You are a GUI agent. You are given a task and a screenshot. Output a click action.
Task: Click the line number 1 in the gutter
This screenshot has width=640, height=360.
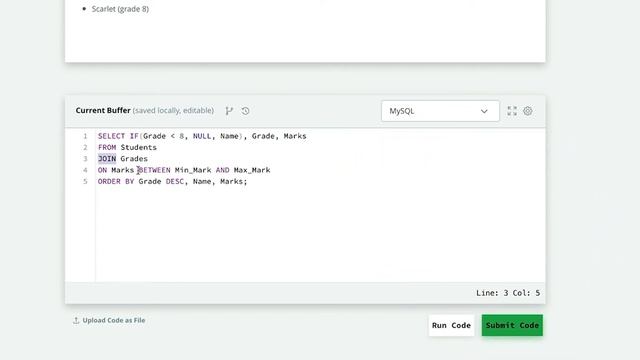coord(85,136)
